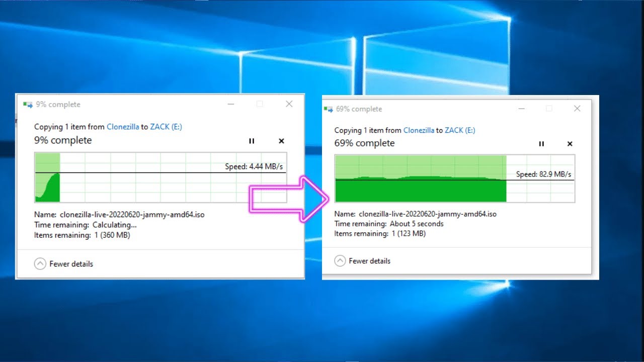Click "Items remaining: 1 (360 MB)" text

click(x=82, y=235)
